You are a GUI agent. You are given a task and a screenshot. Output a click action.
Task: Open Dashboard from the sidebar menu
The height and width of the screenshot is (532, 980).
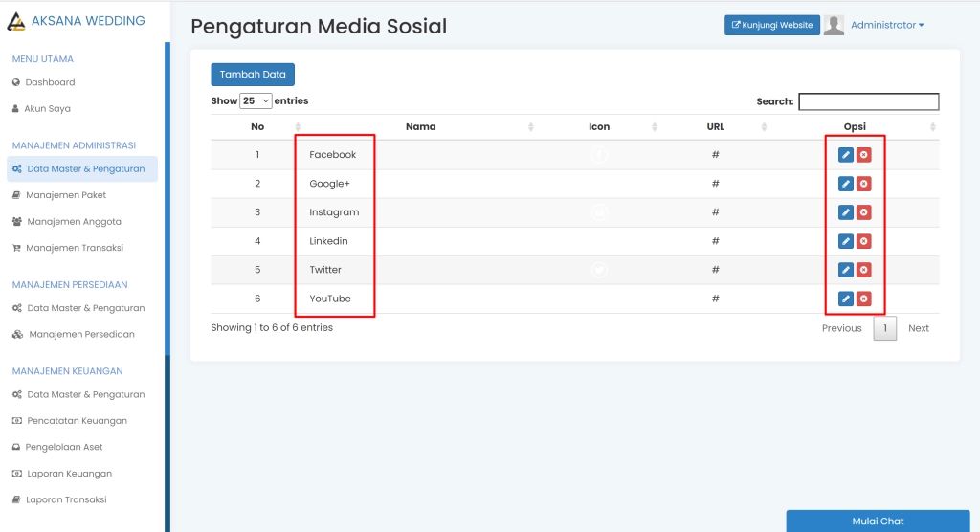[50, 82]
